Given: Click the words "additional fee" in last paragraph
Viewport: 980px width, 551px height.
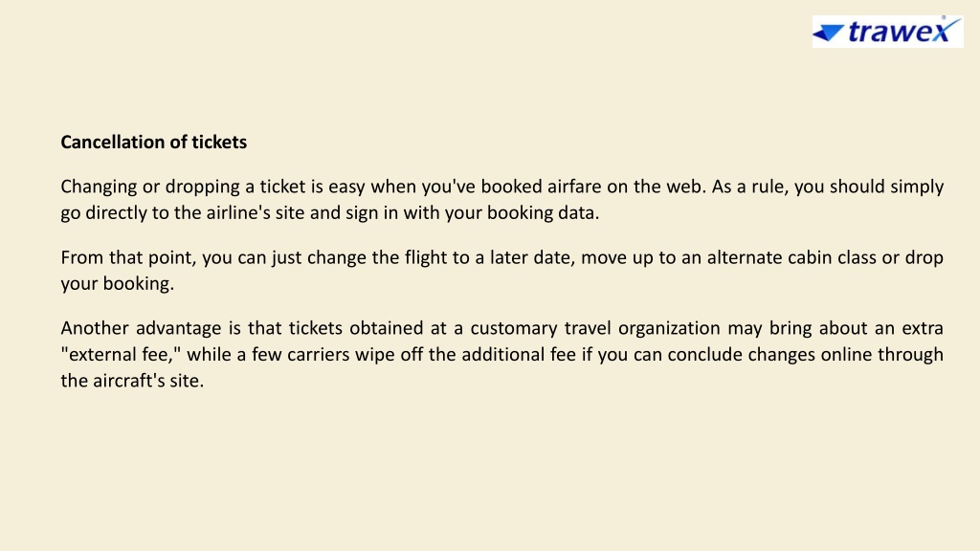Looking at the screenshot, I should (x=518, y=354).
